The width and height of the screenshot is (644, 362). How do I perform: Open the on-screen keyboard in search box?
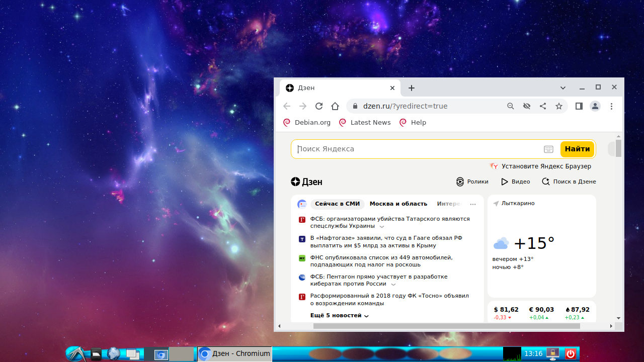548,149
